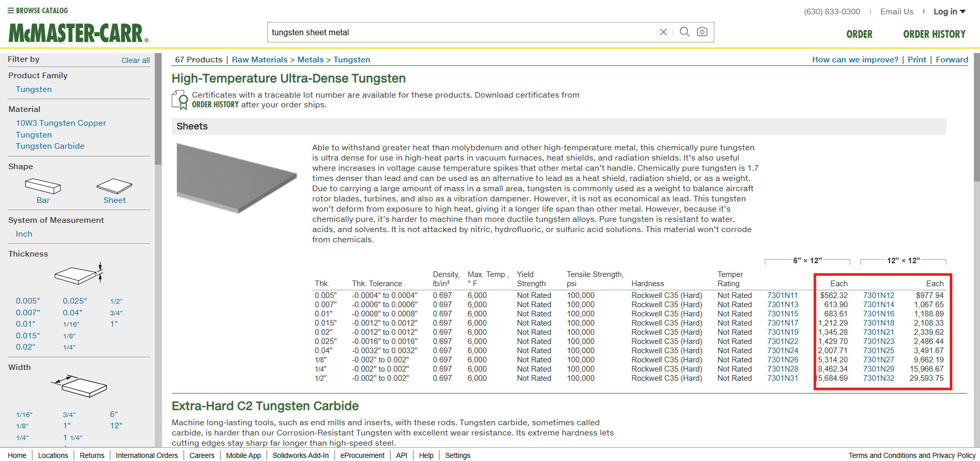Open the Locations footer menu item
This screenshot has width=980, height=461.
[53, 455]
